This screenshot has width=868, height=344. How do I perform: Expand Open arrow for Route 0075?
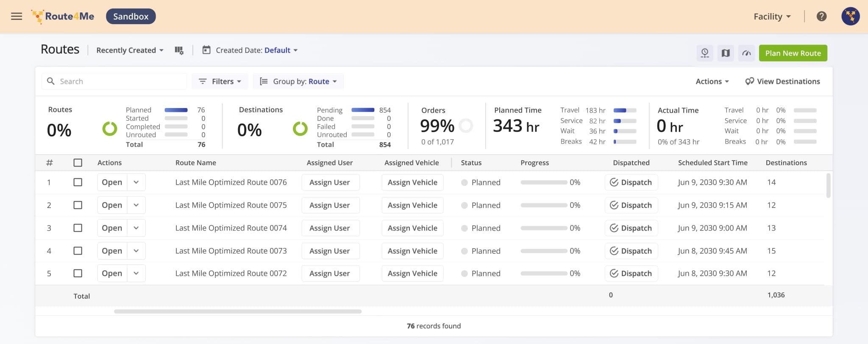point(136,205)
